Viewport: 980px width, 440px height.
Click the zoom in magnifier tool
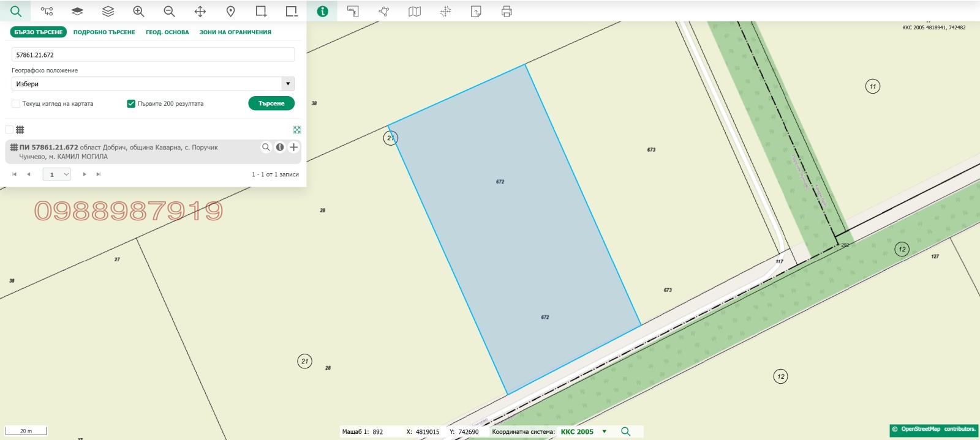(x=138, y=12)
